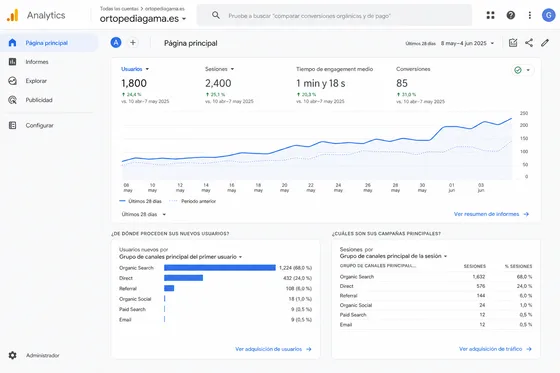Add a comparison with the plus icon

133,43
